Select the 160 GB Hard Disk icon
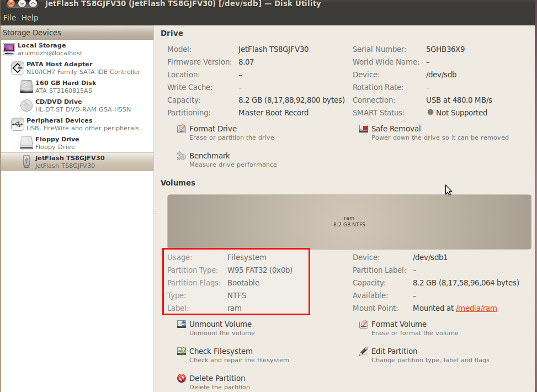Image resolution: width=537 pixels, height=392 pixels. tap(26, 86)
